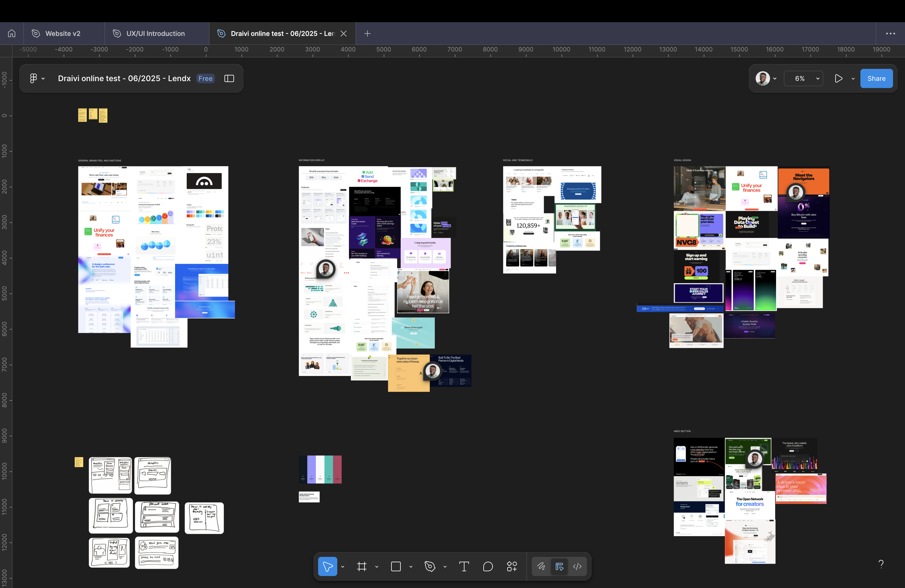905x588 pixels.
Task: Switch to the Website v2 tab
Action: point(63,33)
